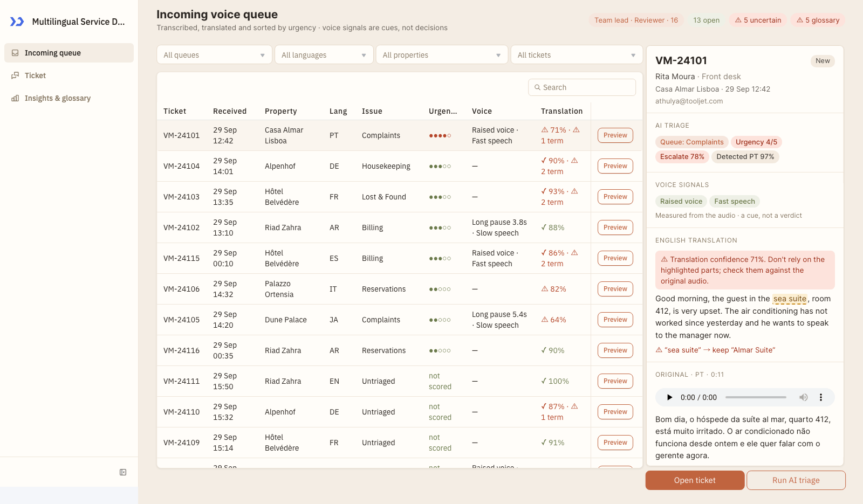Open the All properties filter

click(442, 55)
